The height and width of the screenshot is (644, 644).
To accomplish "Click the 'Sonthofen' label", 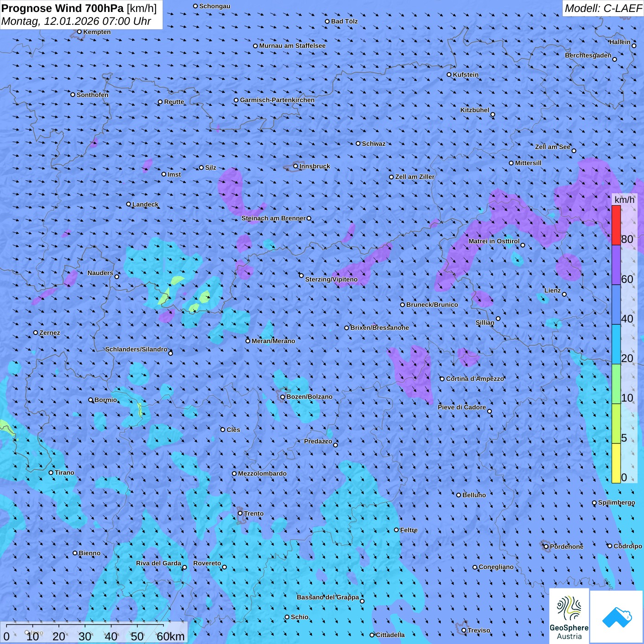I will pos(93,95).
